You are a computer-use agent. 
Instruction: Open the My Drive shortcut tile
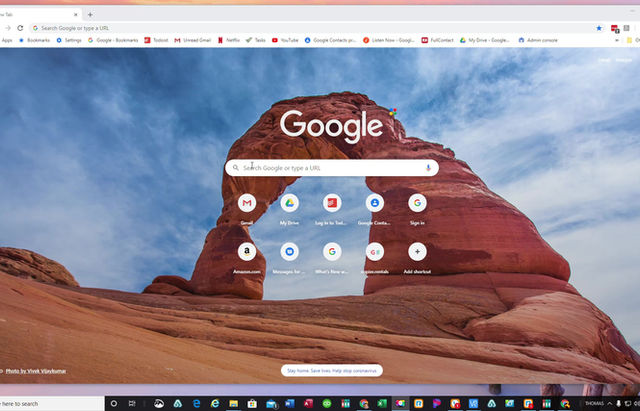tap(289, 203)
